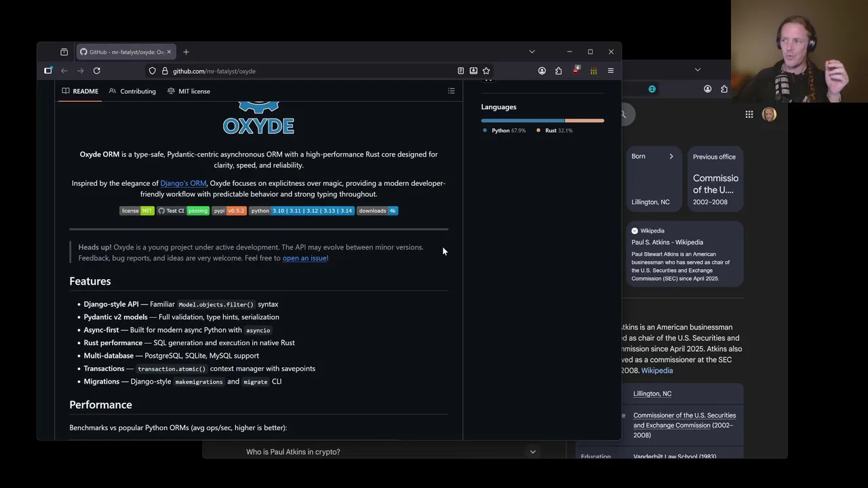Viewport: 868px width, 488px height.
Task: Close the GitHub oxyde tab
Action: pyautogui.click(x=169, y=52)
